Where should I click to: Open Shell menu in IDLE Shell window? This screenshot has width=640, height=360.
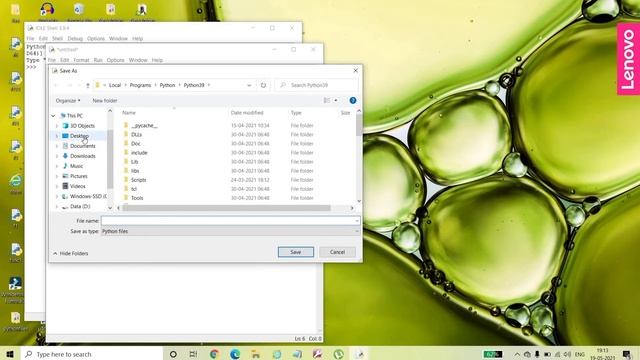tap(57, 39)
